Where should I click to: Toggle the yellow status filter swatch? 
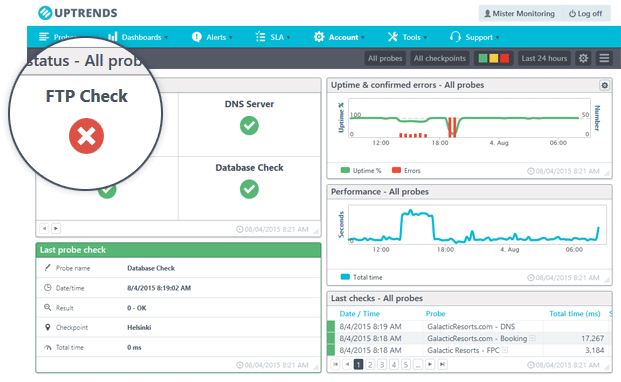pyautogui.click(x=493, y=58)
